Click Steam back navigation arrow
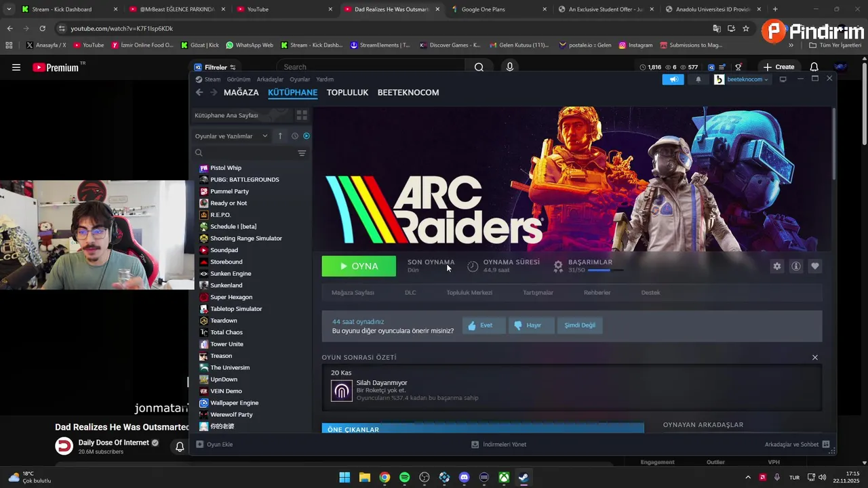Image resolution: width=868 pixels, height=488 pixels. coord(199,92)
